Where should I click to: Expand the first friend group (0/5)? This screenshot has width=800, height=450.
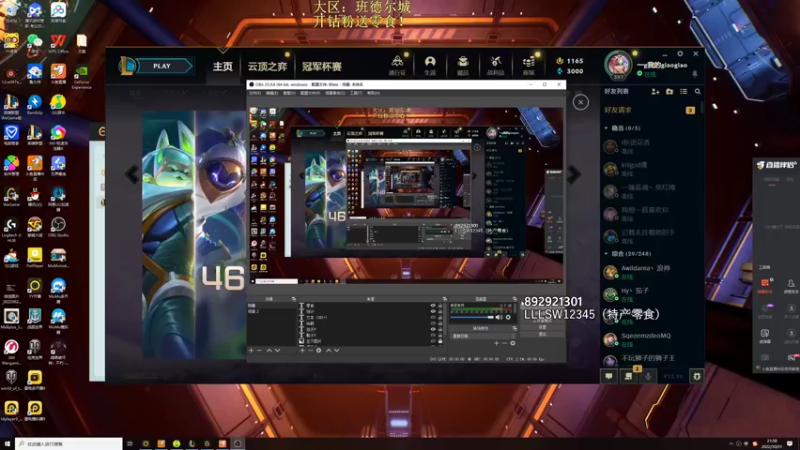point(606,128)
